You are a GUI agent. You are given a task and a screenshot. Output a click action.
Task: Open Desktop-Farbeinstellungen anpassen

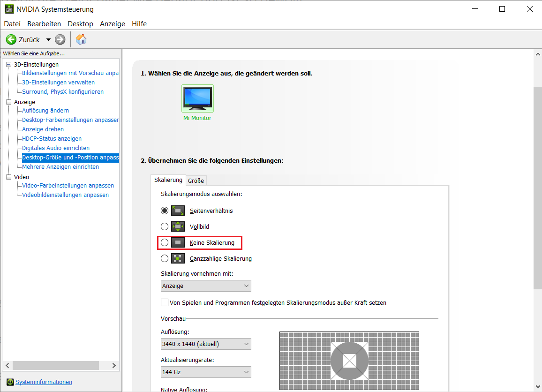[70, 120]
